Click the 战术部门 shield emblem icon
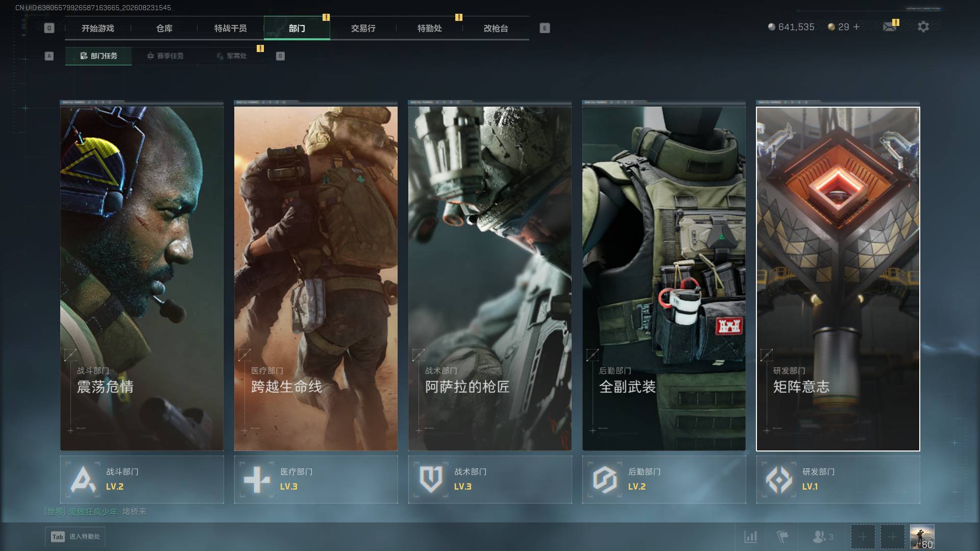The width and height of the screenshot is (980, 551). coord(431,479)
